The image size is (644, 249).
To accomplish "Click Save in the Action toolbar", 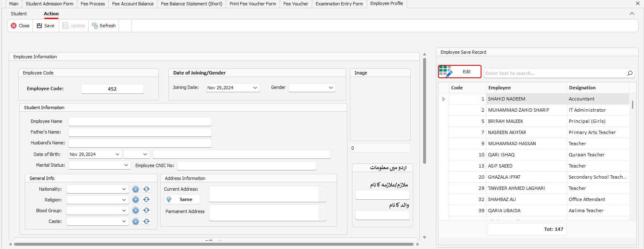I will (45, 26).
